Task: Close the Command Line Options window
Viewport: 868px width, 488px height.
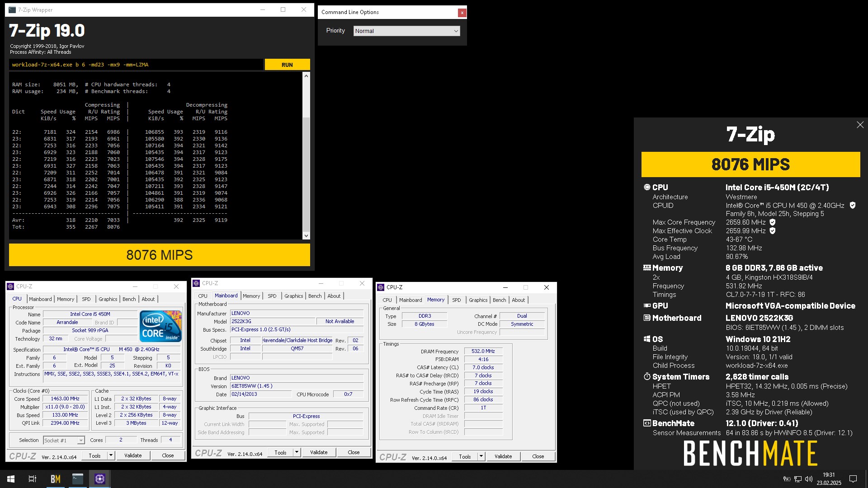Action: coord(462,13)
